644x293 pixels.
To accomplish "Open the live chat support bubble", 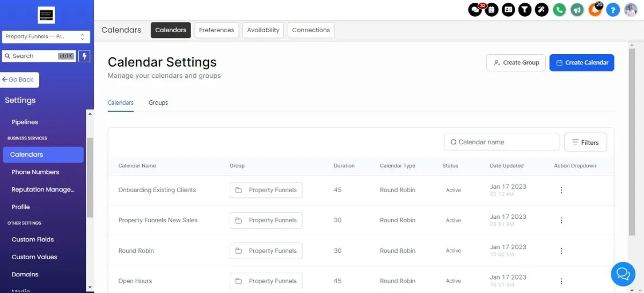I will [x=623, y=274].
